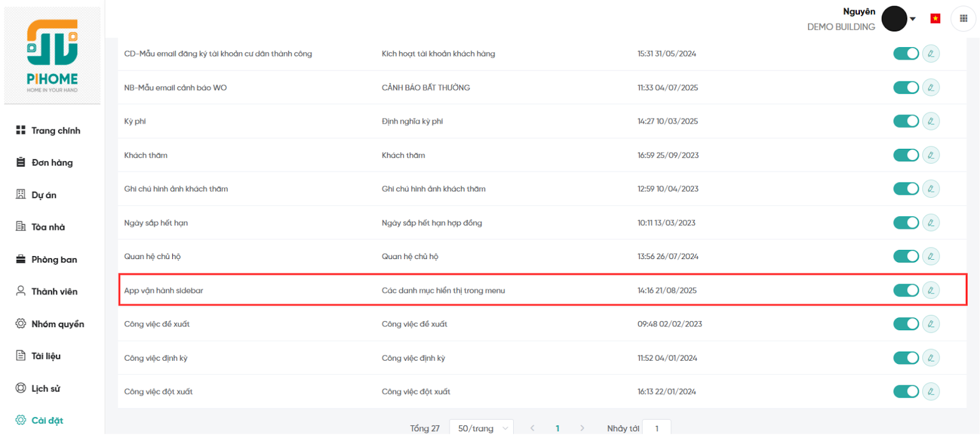Toggle off App vận hành sidebar switch
Image resolution: width=980 pixels, height=438 pixels.
point(905,290)
